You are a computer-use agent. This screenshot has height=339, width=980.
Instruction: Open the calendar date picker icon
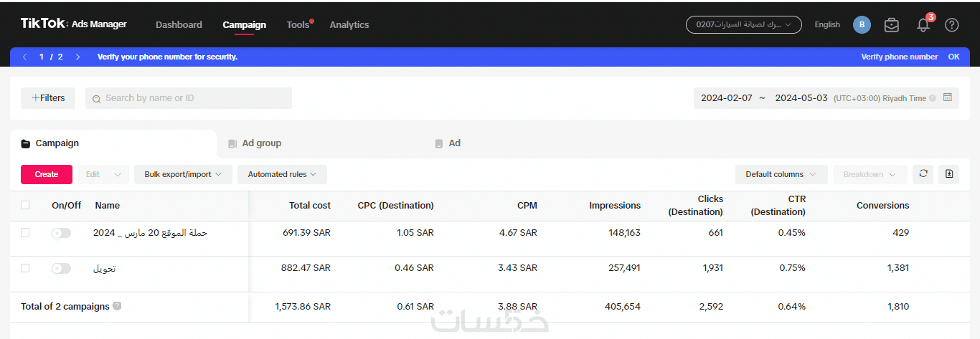click(948, 97)
